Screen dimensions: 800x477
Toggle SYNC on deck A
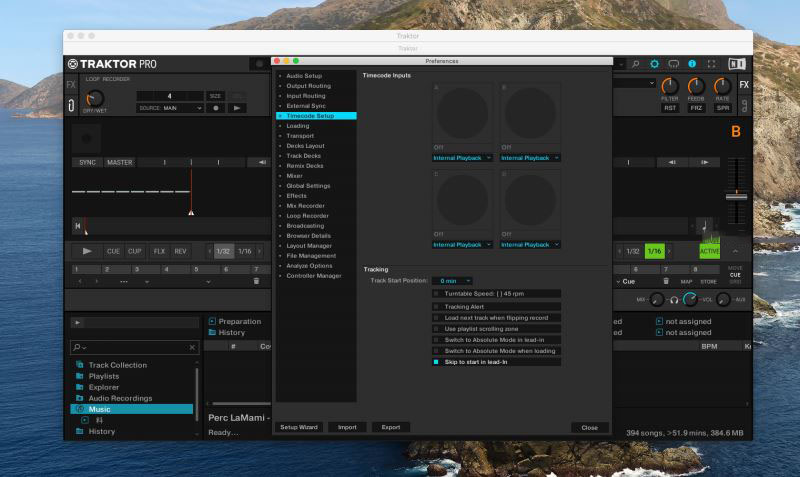pos(87,162)
